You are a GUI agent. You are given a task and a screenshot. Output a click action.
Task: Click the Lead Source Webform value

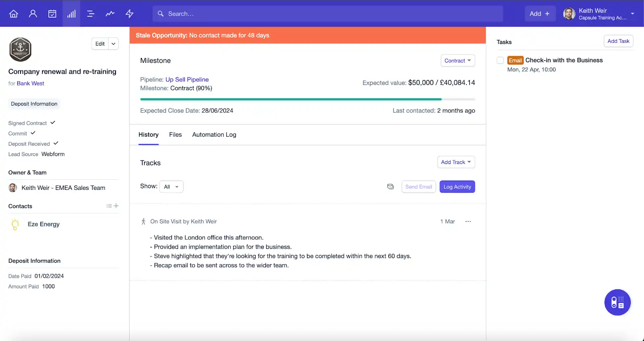click(53, 154)
